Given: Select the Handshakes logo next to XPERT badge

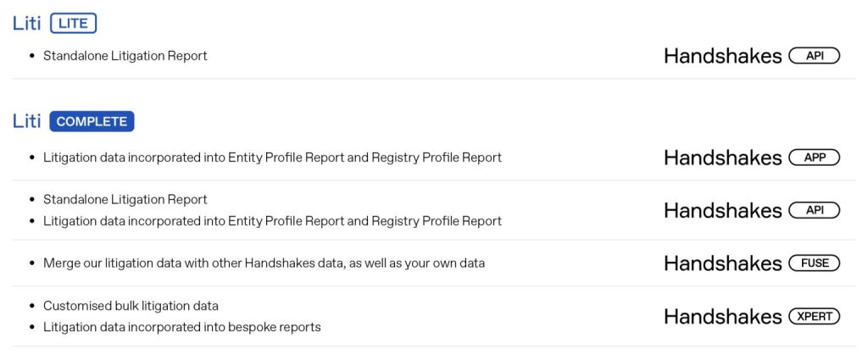Looking at the screenshot, I should 722,317.
